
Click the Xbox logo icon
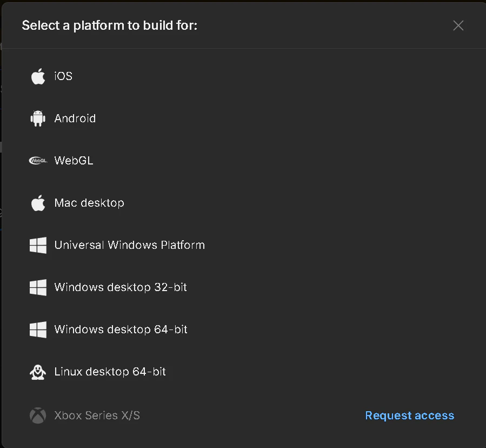pos(38,416)
